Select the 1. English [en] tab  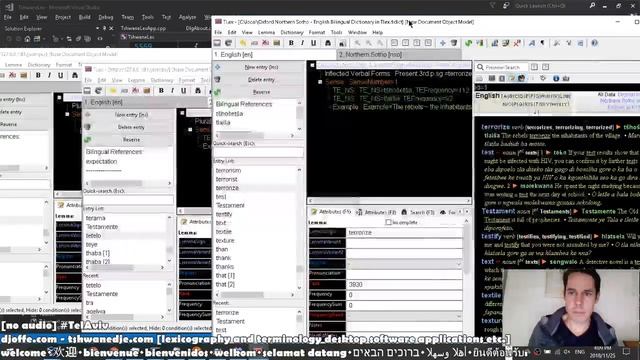[x=274, y=54]
